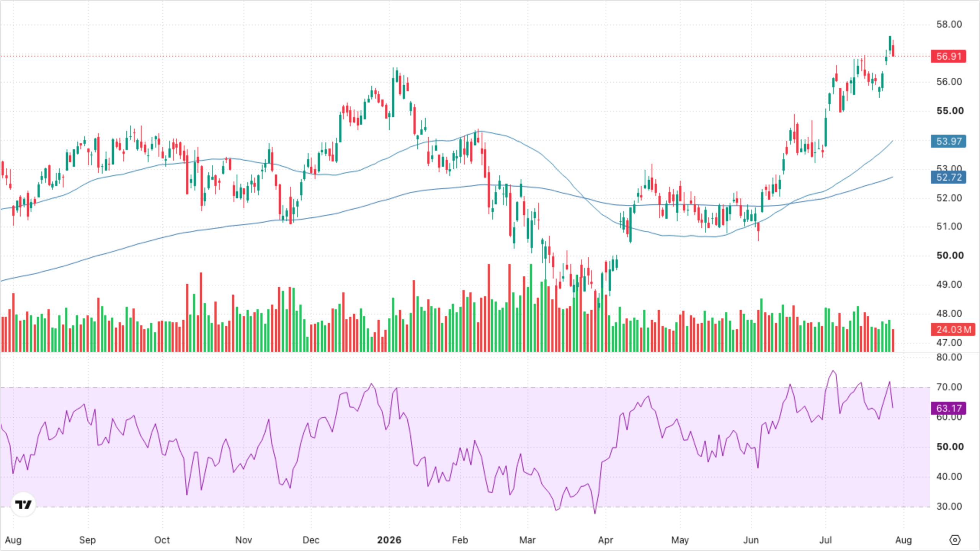This screenshot has height=551, width=980.
Task: Click the Nov label on time axis
Action: point(243,540)
